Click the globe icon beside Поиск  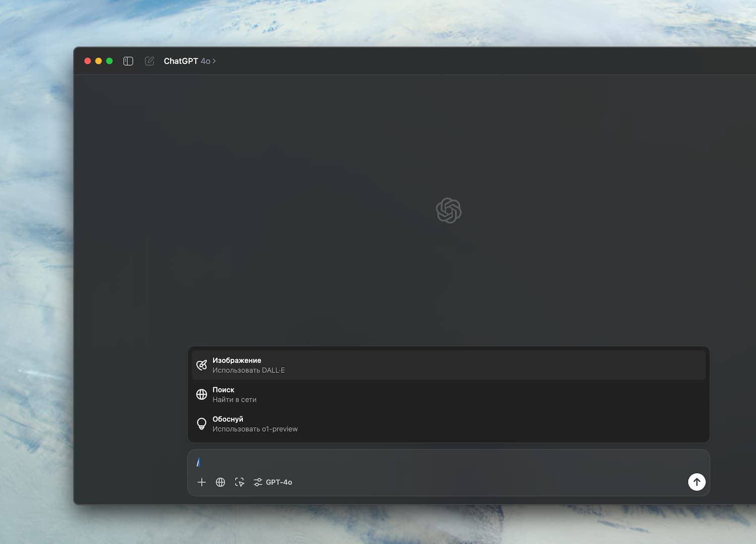click(x=202, y=394)
